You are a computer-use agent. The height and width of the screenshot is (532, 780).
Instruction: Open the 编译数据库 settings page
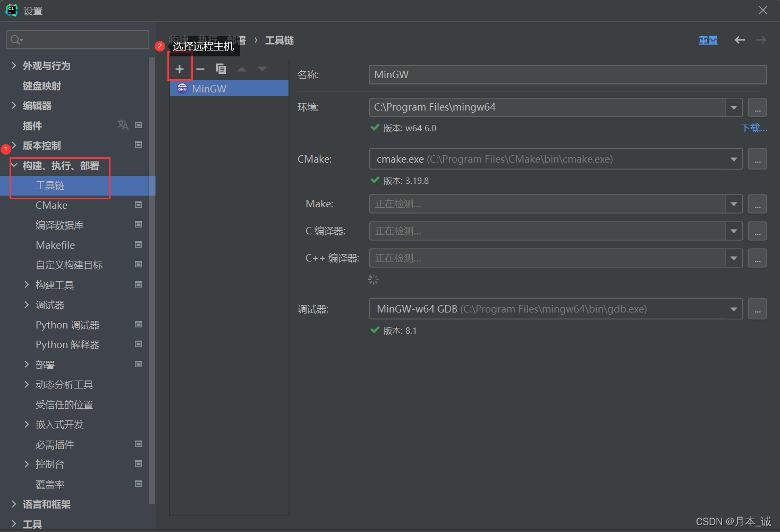pyautogui.click(x=60, y=225)
